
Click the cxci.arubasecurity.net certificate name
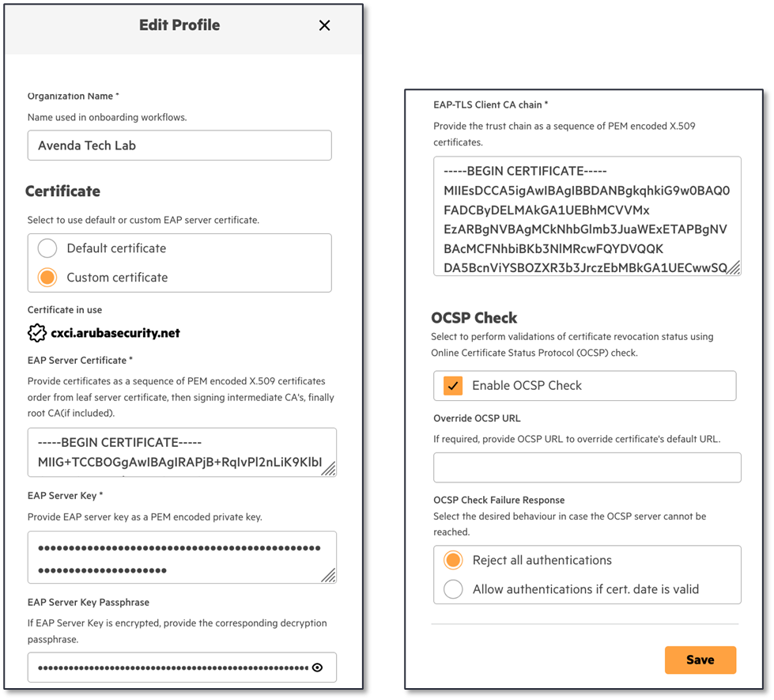[115, 333]
